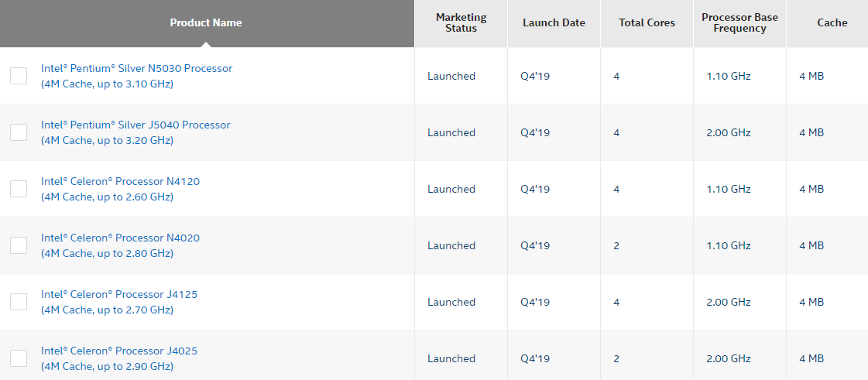
Task: Go to Celeron Processor J4125 details
Action: pyautogui.click(x=119, y=294)
